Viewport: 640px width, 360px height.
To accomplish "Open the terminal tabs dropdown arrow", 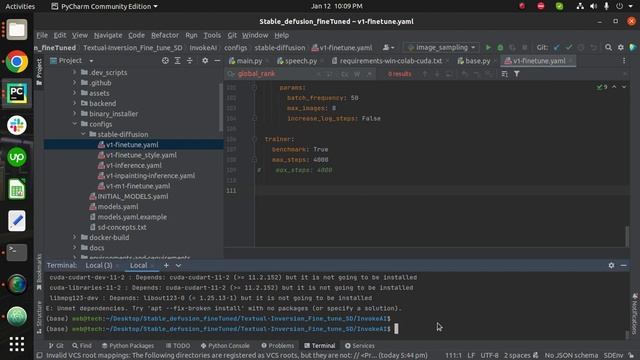I will pyautogui.click(x=178, y=265).
